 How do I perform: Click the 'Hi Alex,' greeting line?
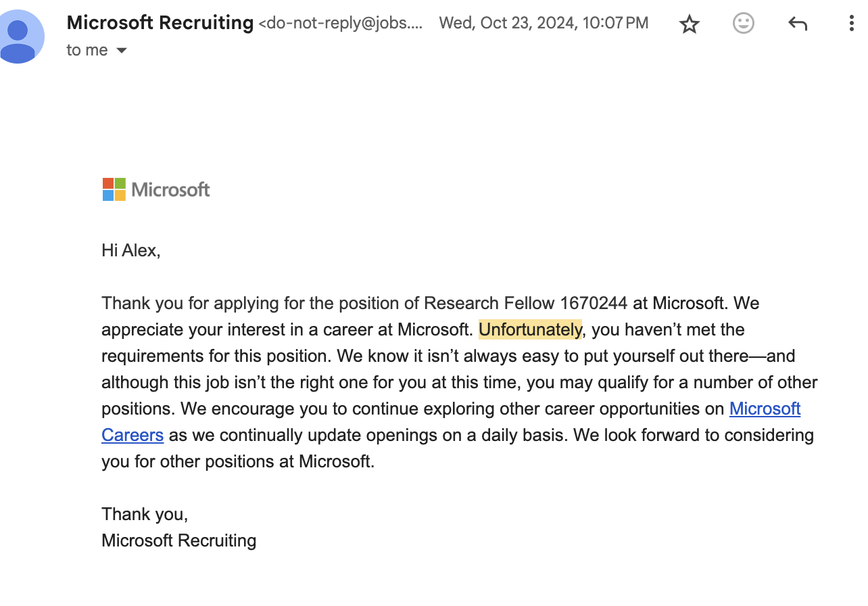pyautogui.click(x=131, y=250)
